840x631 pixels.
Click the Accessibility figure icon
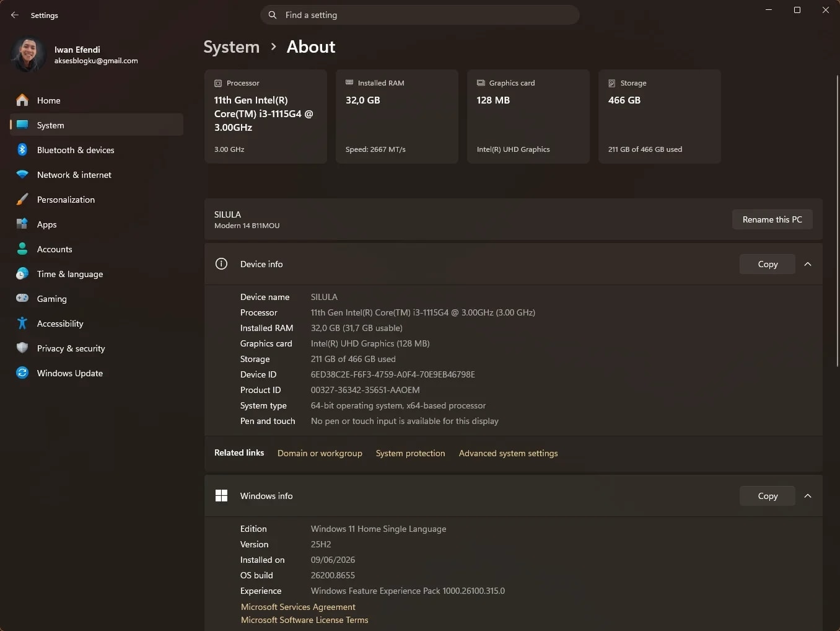[22, 323]
